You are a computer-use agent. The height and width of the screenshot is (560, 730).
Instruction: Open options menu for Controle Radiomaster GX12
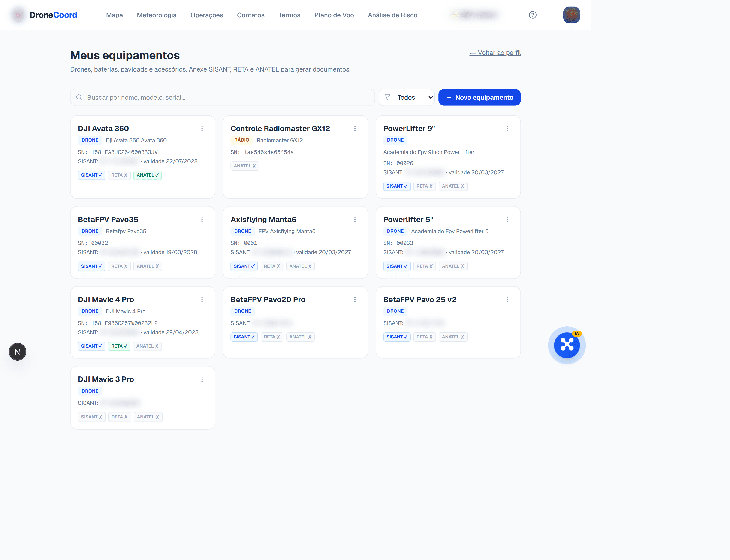point(355,129)
